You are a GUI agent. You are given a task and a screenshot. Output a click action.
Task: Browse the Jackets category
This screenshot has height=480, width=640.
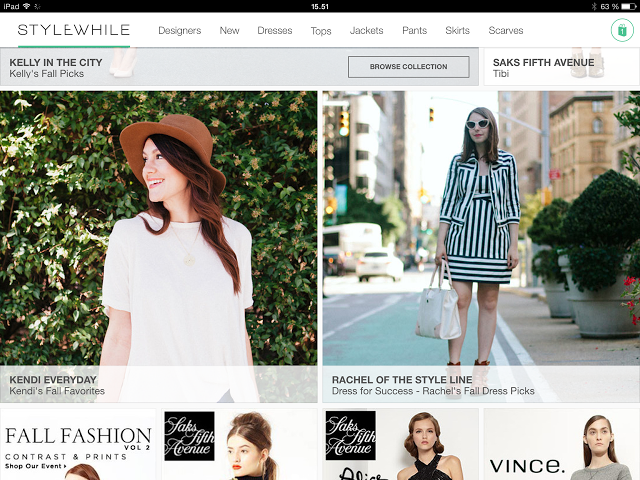coord(366,31)
